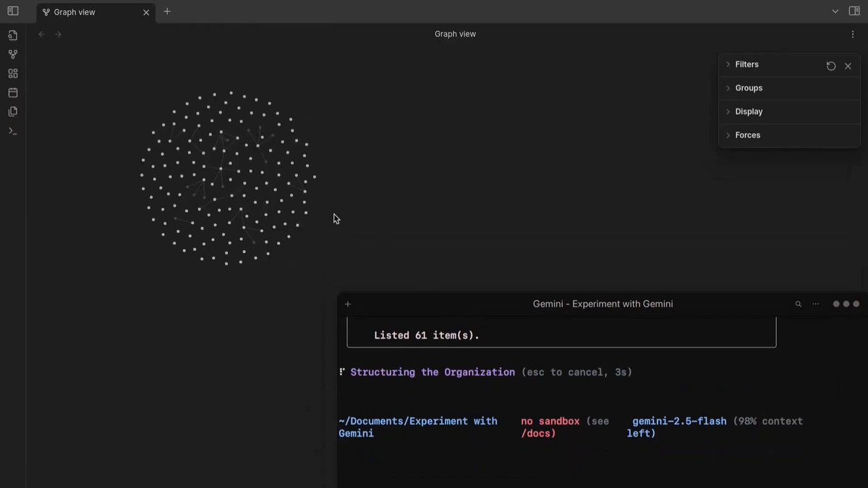
Task: Open search in Gemini terminal window
Action: [x=799, y=304]
